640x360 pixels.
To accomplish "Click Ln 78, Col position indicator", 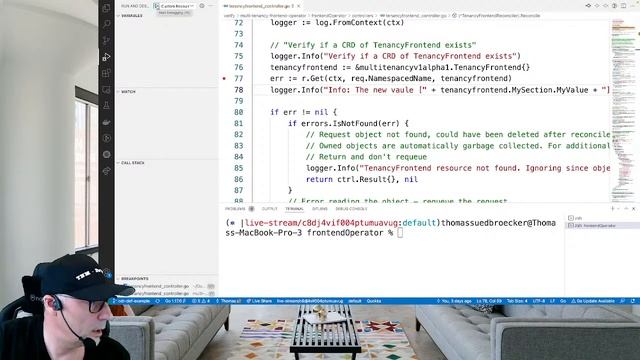I will click(489, 301).
